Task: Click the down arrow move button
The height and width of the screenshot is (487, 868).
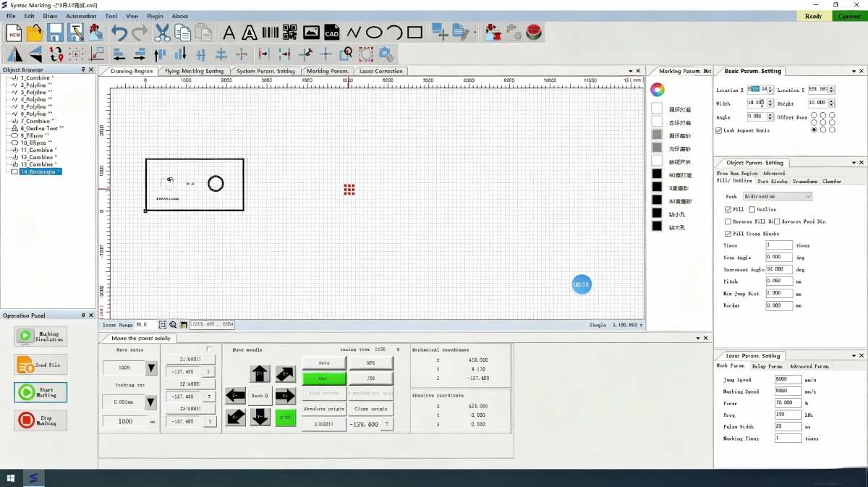Action: tap(260, 417)
